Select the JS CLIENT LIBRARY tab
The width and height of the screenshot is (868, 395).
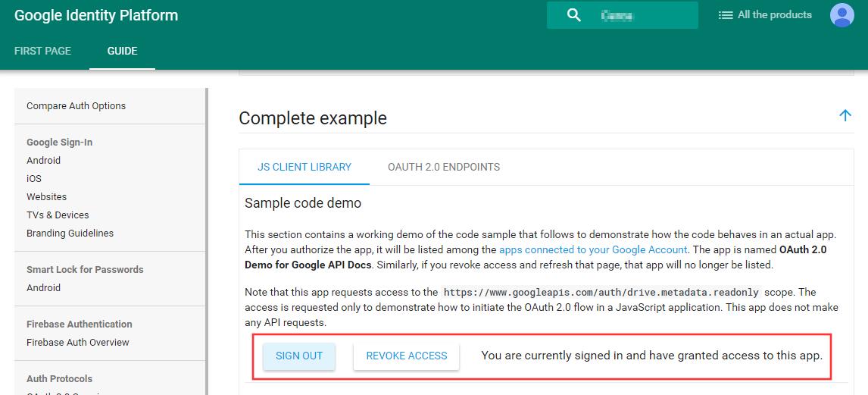coord(304,167)
